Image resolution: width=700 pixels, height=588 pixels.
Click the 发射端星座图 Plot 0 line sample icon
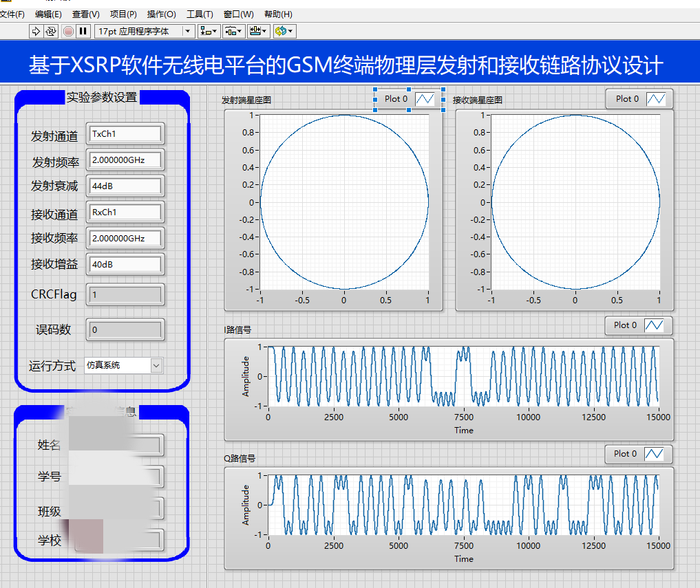tap(425, 99)
